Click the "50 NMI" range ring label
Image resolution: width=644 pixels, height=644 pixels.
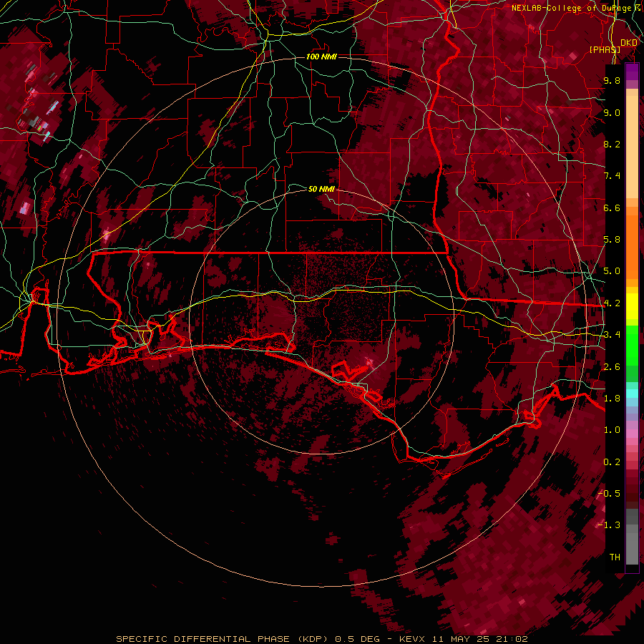point(321,189)
